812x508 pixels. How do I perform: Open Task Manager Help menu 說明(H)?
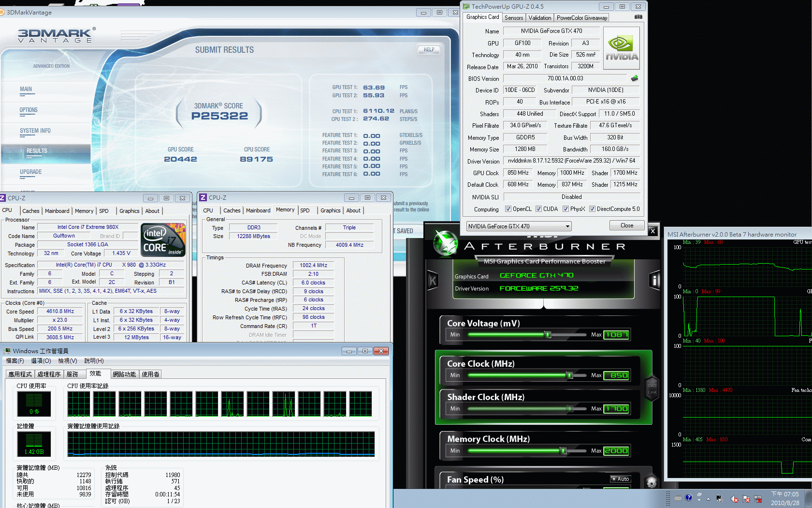pos(94,361)
